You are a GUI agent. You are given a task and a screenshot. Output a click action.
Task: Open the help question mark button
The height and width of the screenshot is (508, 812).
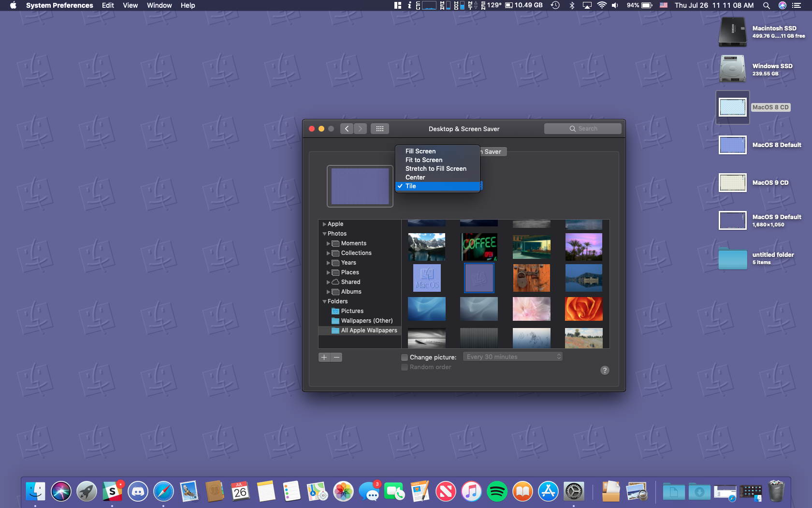[605, 371]
